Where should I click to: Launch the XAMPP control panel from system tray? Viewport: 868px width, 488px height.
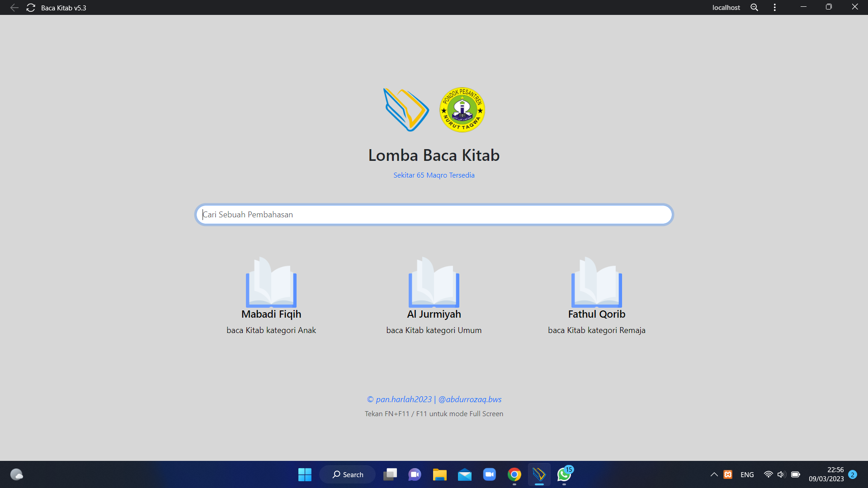[727, 474]
